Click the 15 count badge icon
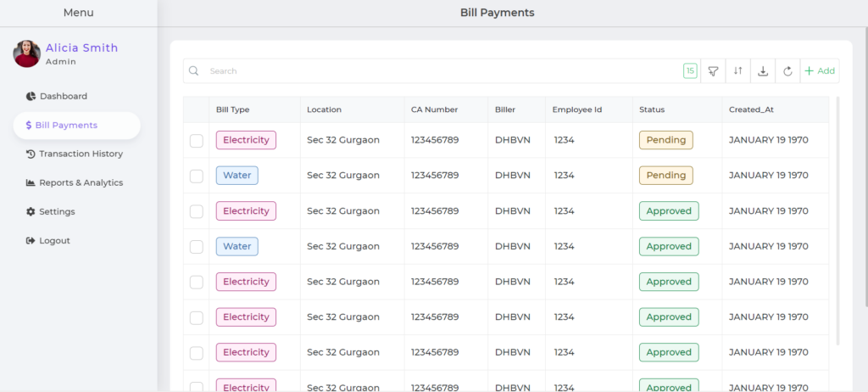 (x=690, y=71)
